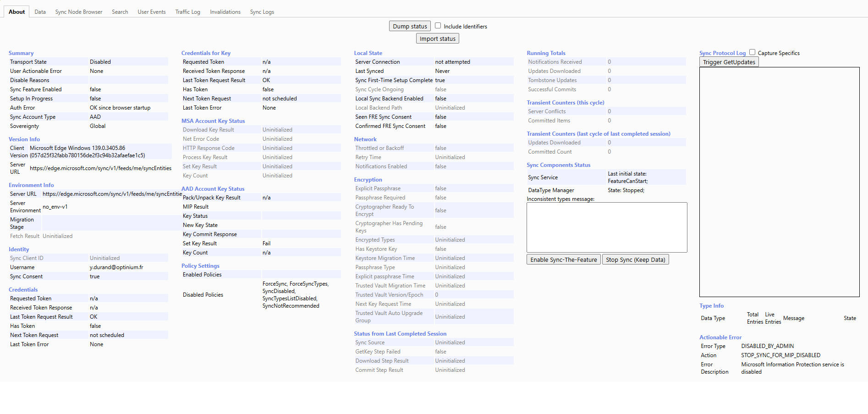868x414 pixels.
Task: Go to the User Events tab
Action: coord(152,12)
